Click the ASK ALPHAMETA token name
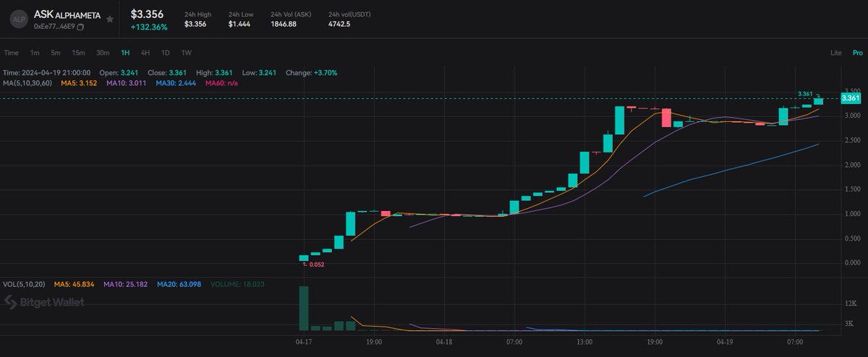868x357 pixels. click(x=67, y=14)
